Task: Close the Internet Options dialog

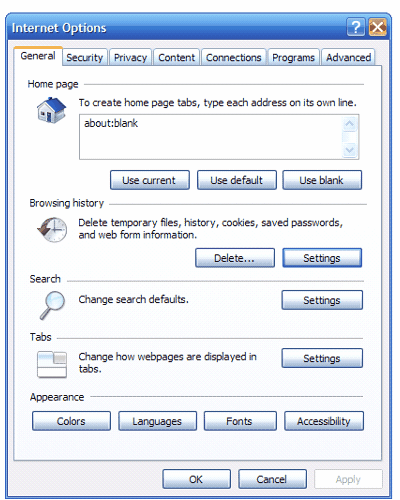Action: (x=378, y=27)
